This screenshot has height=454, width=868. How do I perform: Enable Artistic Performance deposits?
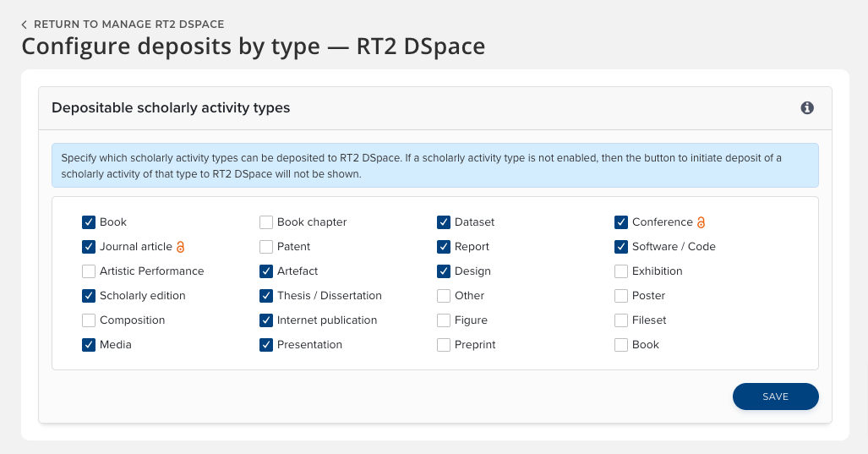point(89,271)
